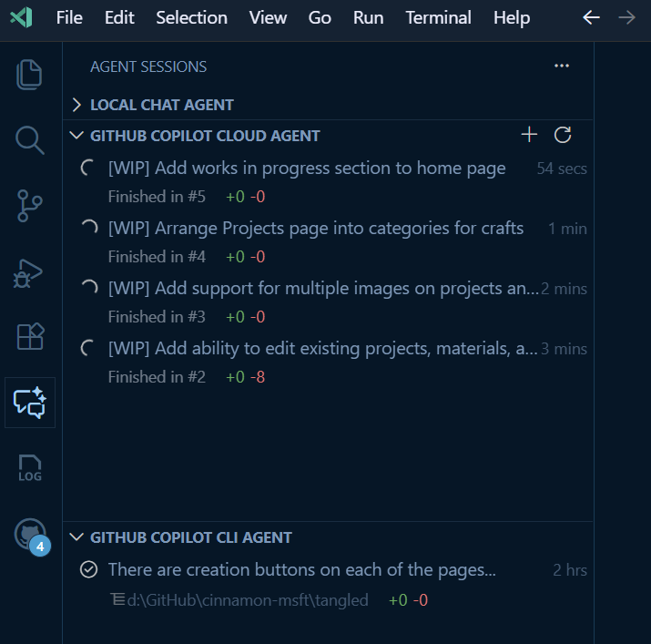Open the Go menu

[x=320, y=18]
